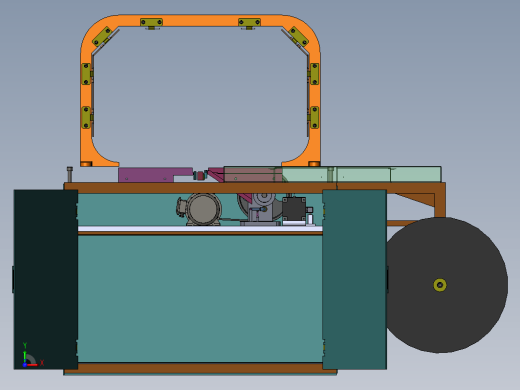Screen dimensions: 520x390
Task: Click the black square box beside the gearbox
Action: [294, 209]
